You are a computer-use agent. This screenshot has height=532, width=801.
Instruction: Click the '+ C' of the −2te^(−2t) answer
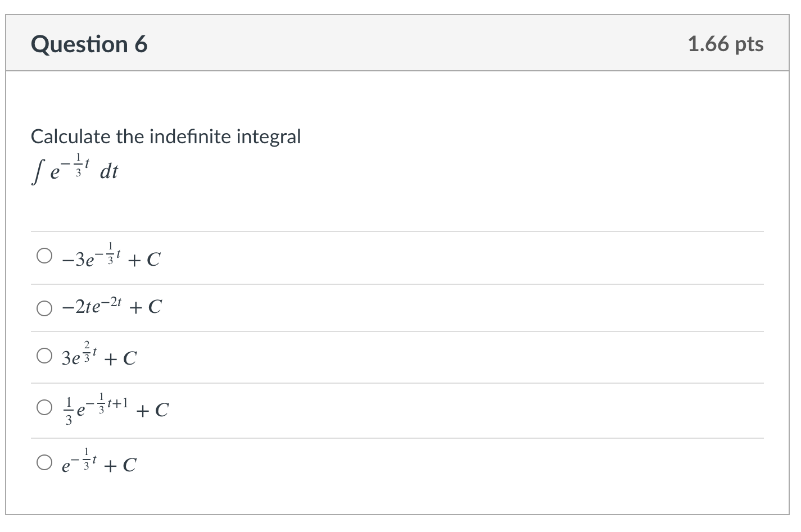click(x=146, y=307)
